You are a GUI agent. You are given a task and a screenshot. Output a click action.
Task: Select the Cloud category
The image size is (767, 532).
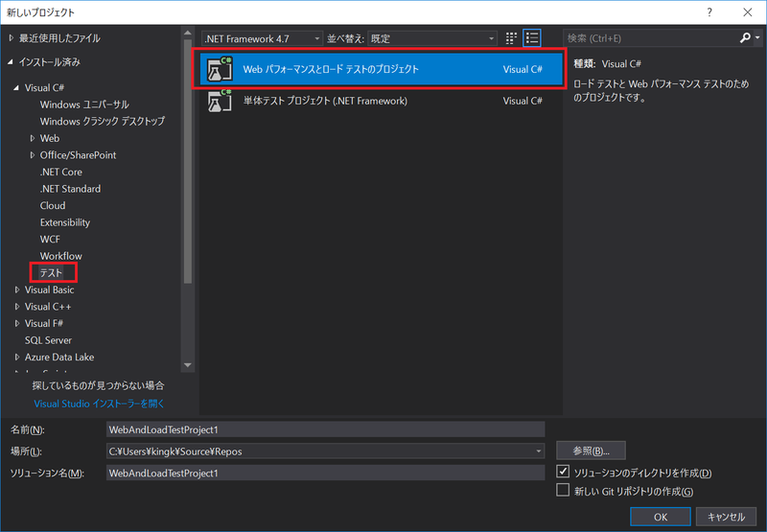[x=53, y=205]
